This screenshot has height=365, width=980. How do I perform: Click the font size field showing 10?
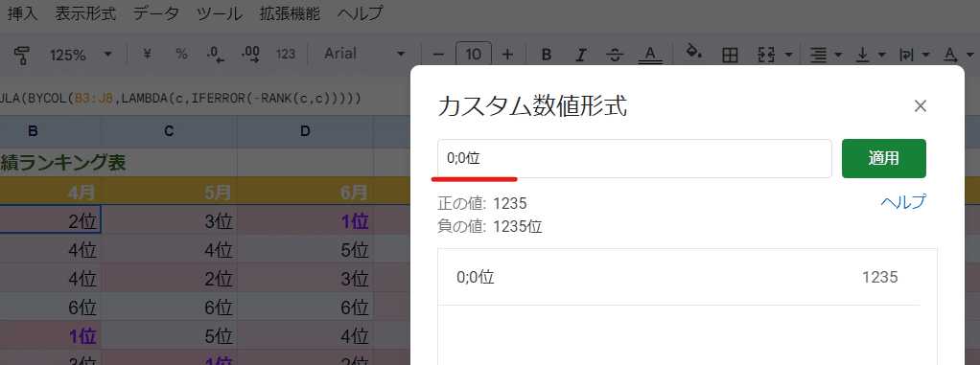point(474,55)
